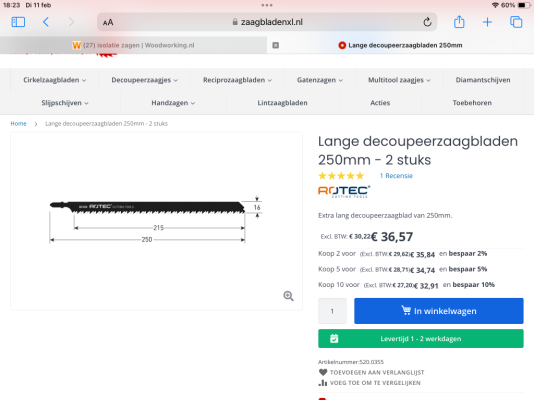The width and height of the screenshot is (534, 400).
Task: Go to Home via breadcrumb link
Action: coord(18,124)
